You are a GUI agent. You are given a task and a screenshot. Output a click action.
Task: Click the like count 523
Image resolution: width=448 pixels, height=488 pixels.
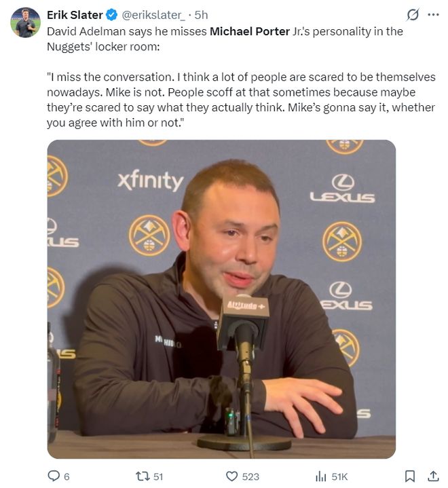250,476
